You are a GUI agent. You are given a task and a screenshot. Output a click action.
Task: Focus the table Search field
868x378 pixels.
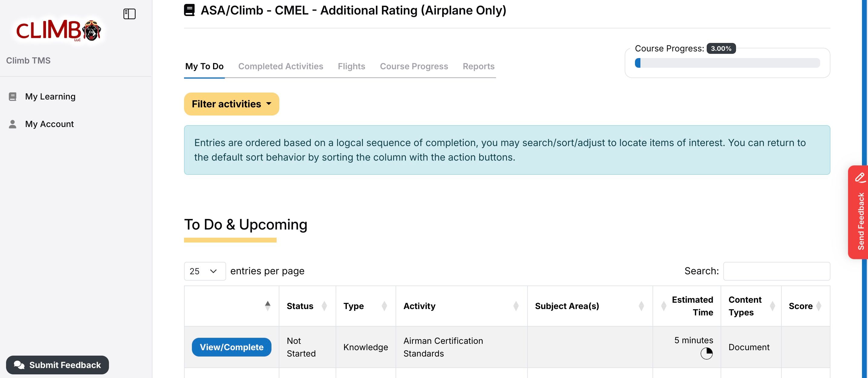tap(776, 271)
